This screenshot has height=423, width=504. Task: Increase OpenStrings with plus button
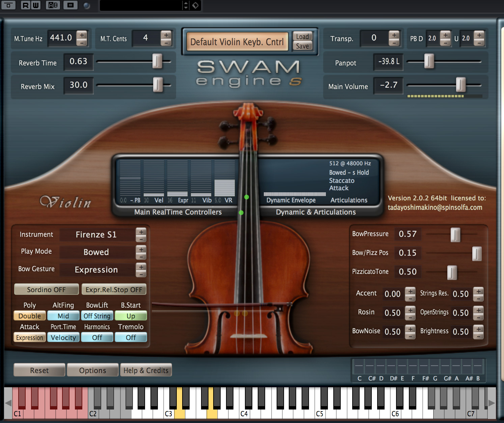click(478, 310)
